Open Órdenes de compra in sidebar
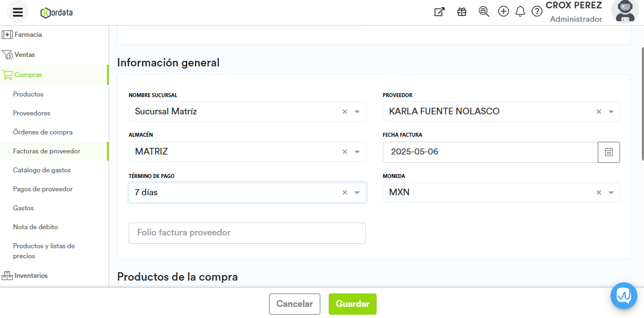This screenshot has width=644, height=318. click(43, 132)
